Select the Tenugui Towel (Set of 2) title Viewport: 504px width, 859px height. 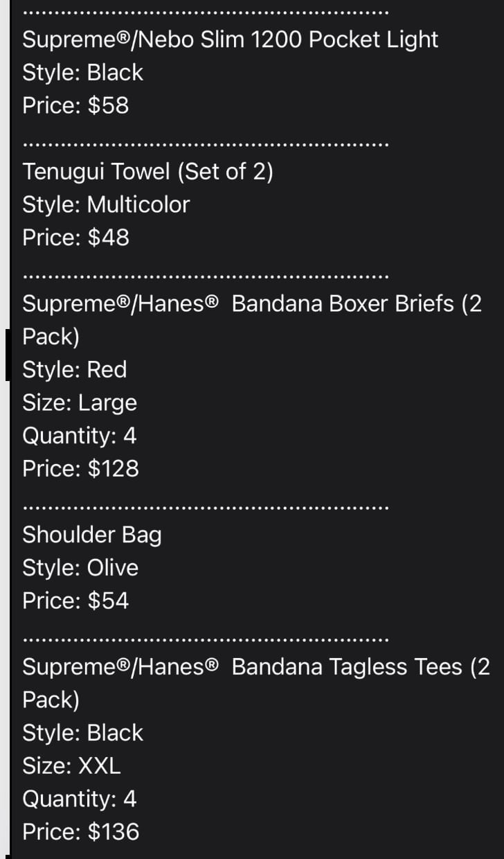pos(147,172)
